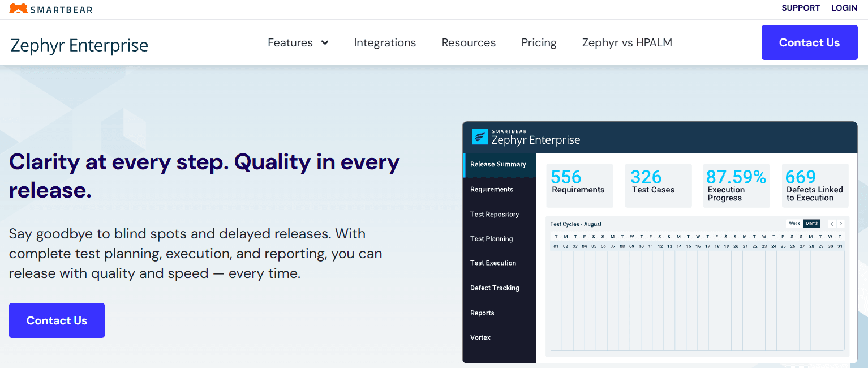The width and height of the screenshot is (868, 368).
Task: Click the LOGIN link
Action: tap(844, 8)
